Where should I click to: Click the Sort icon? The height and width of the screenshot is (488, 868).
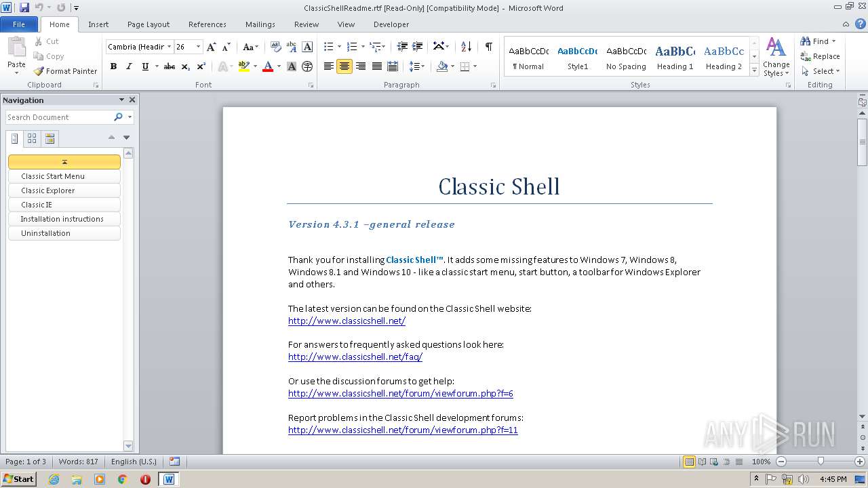click(466, 47)
